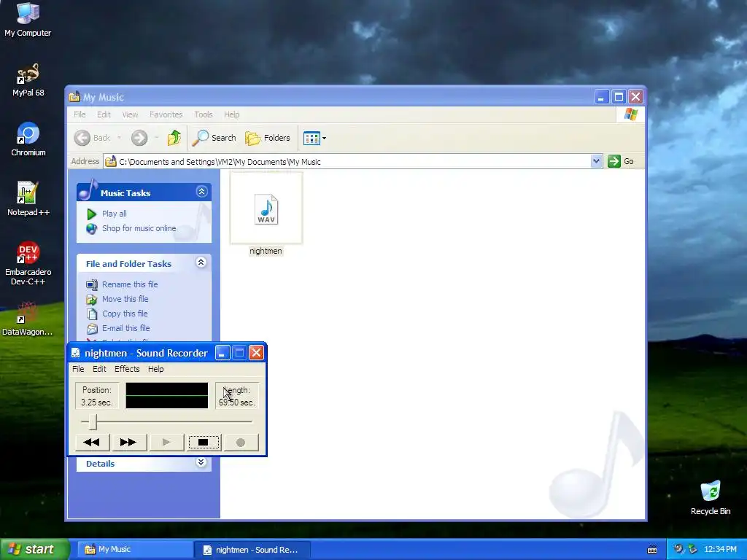Click the Windows flag logo in My Music
Viewport: 747px width, 560px height.
click(631, 114)
